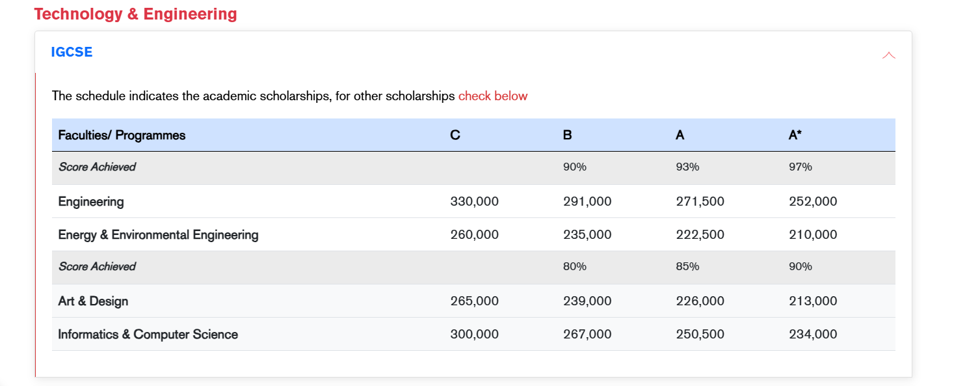
Task: Click the Art & Design row label
Action: 93,301
